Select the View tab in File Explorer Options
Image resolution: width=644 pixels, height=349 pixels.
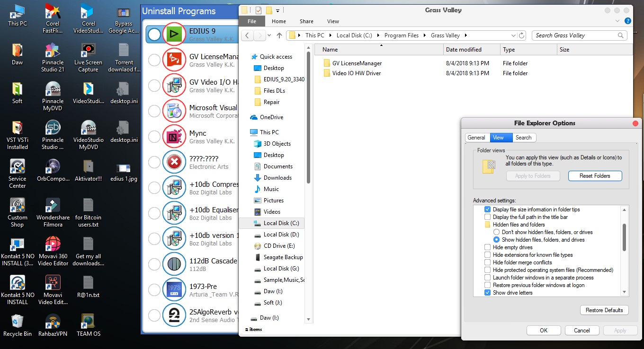coord(501,138)
